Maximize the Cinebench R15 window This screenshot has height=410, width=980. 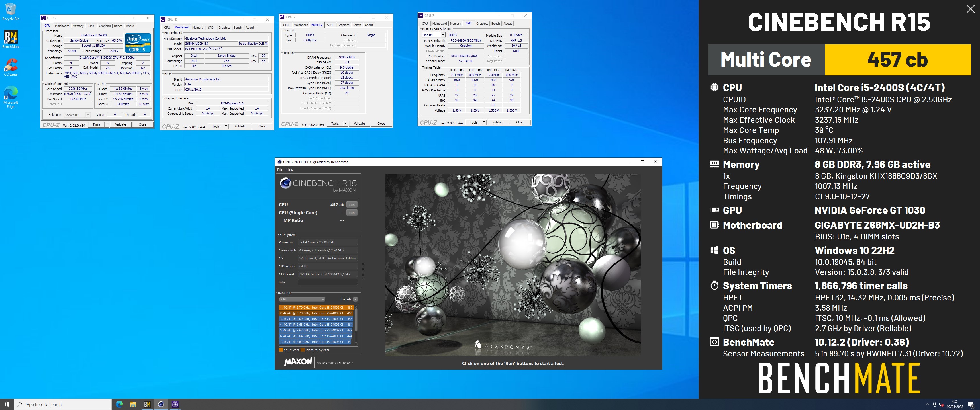pyautogui.click(x=642, y=162)
